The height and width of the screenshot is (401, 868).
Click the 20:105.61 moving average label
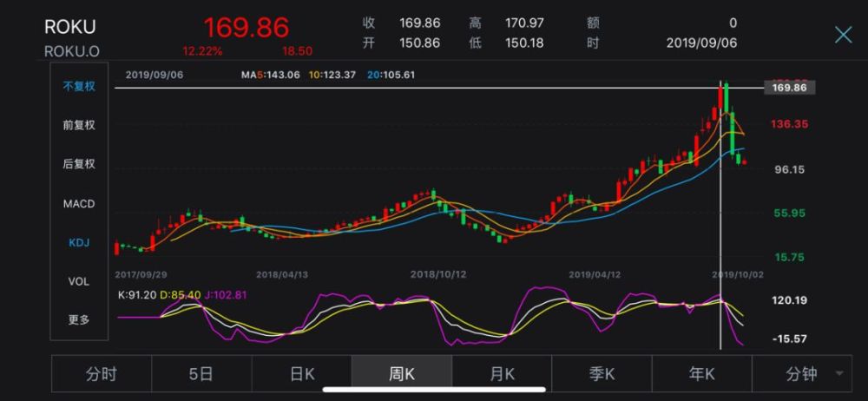(x=391, y=75)
